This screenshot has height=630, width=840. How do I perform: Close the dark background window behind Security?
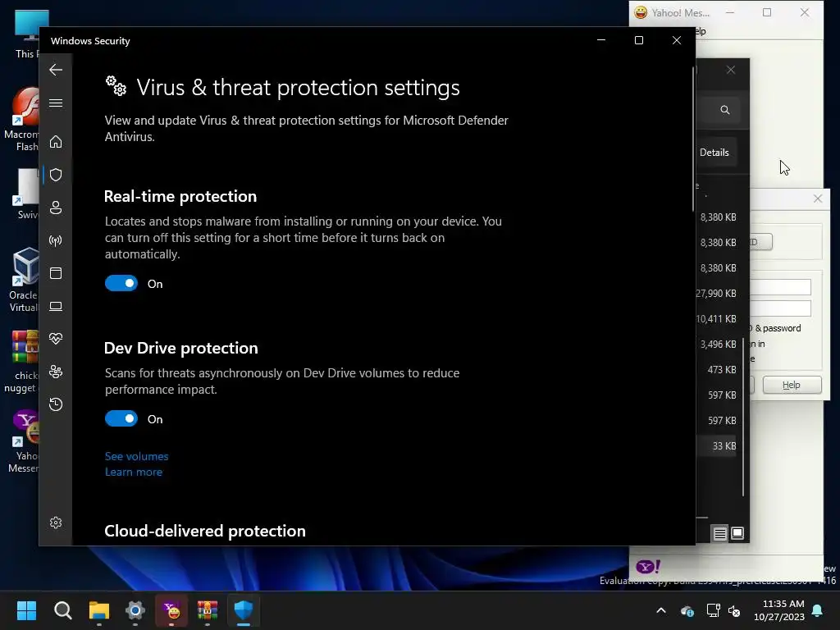(x=731, y=71)
